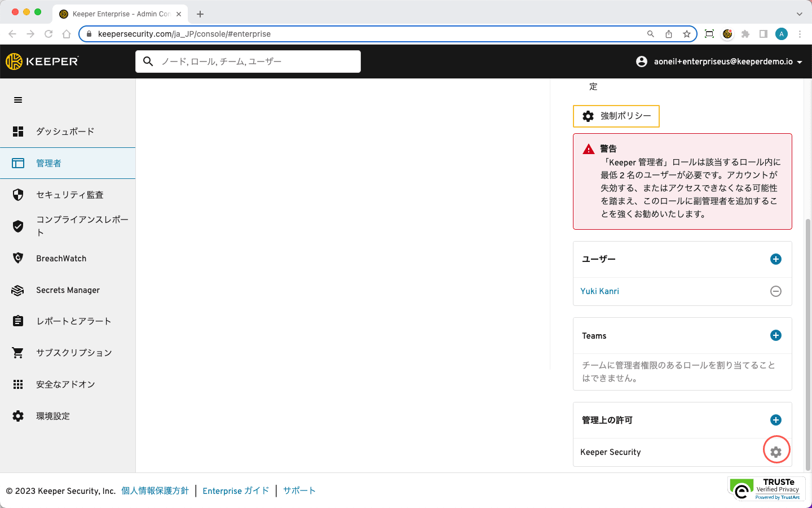The height and width of the screenshot is (508, 812).
Task: Bookmark this page with the star icon
Action: (686, 34)
